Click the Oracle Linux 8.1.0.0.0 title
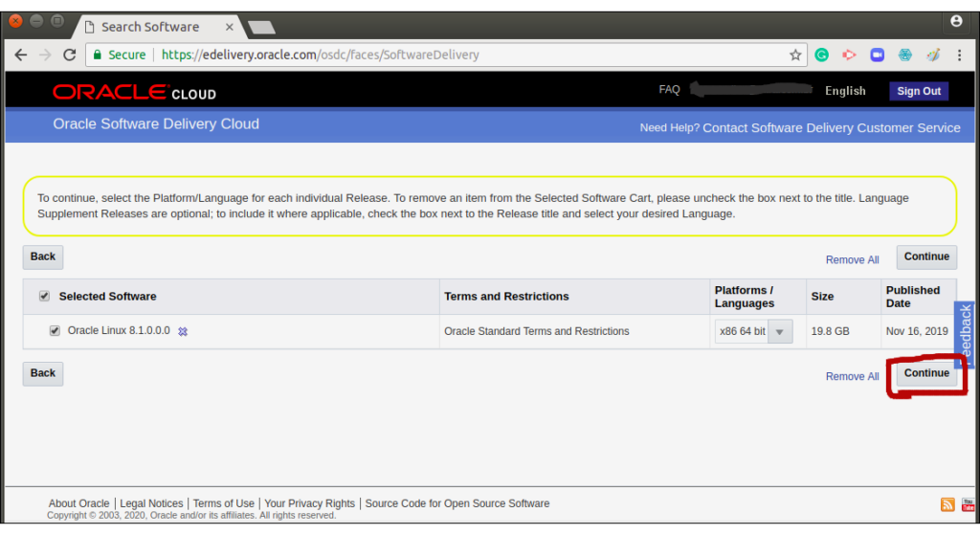Viewport: 980px width, 535px height. click(119, 330)
